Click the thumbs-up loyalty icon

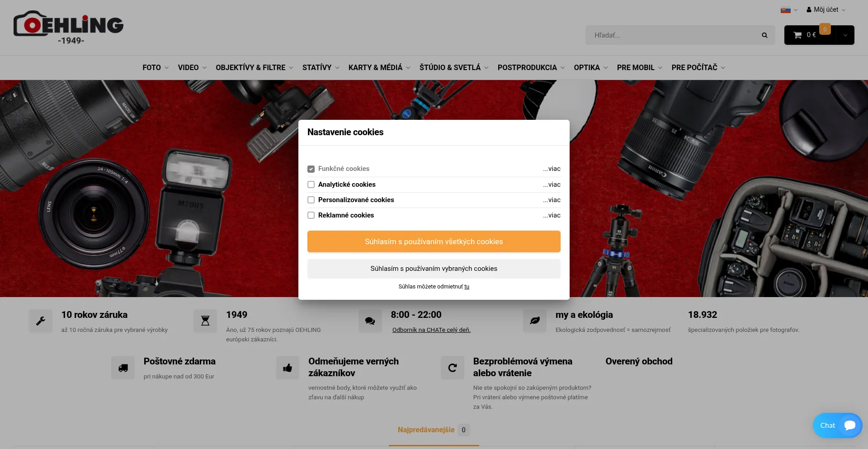[x=288, y=368]
